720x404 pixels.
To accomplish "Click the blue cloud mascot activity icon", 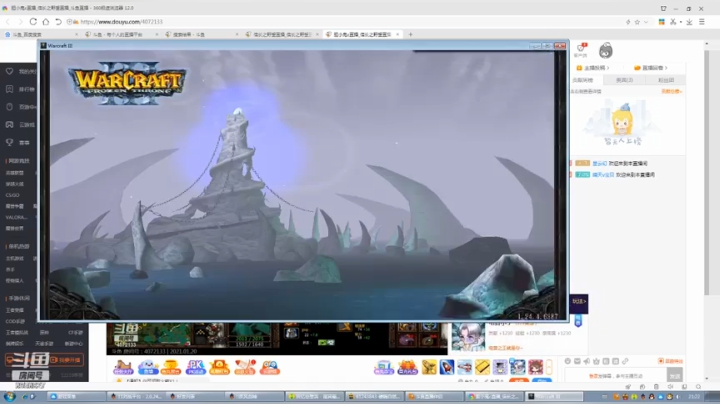I will click(148, 367).
